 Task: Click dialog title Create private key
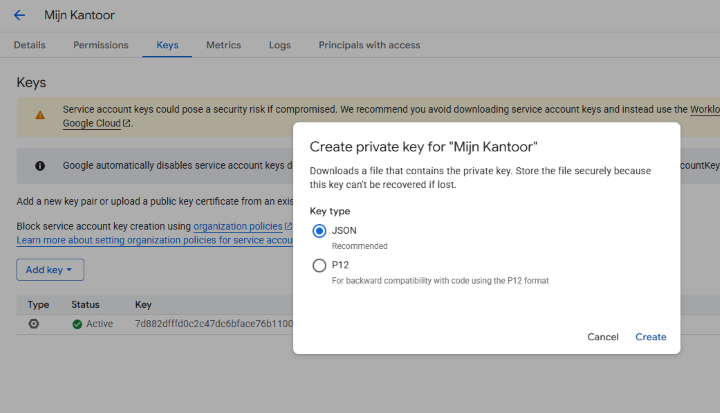pos(423,147)
